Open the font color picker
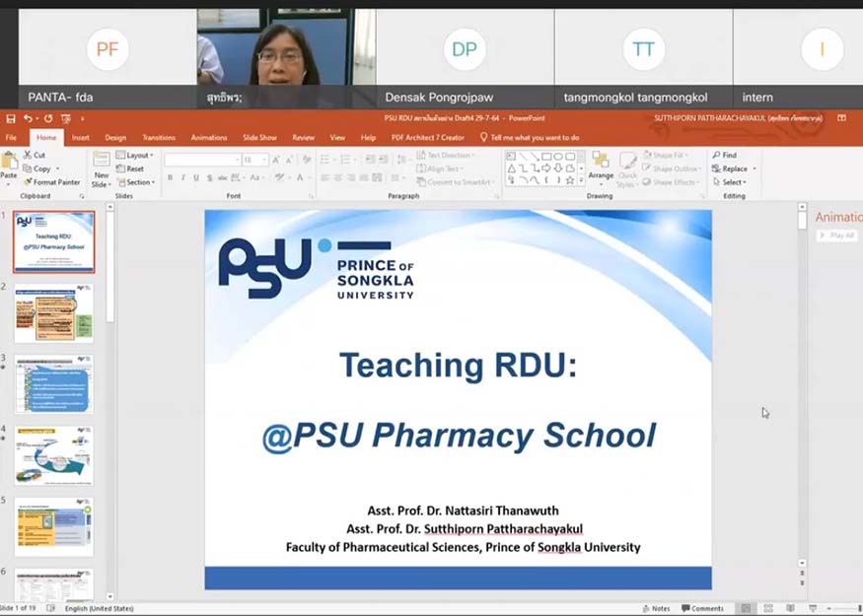863x616 pixels. click(301, 177)
